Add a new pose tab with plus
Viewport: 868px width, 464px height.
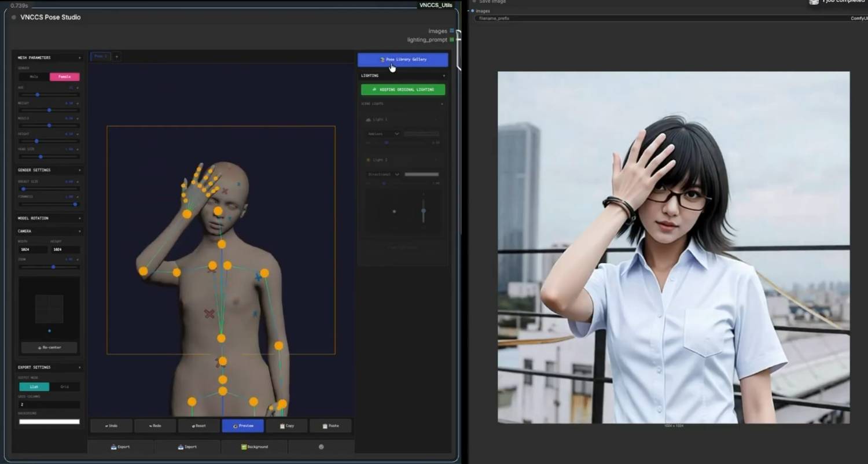pyautogui.click(x=116, y=57)
